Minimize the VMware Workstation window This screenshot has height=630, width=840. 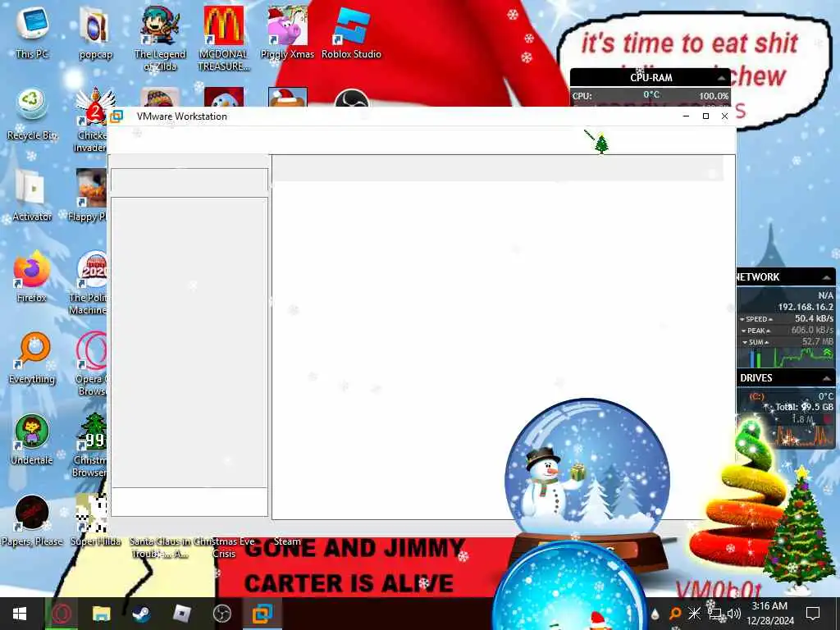pyautogui.click(x=687, y=116)
